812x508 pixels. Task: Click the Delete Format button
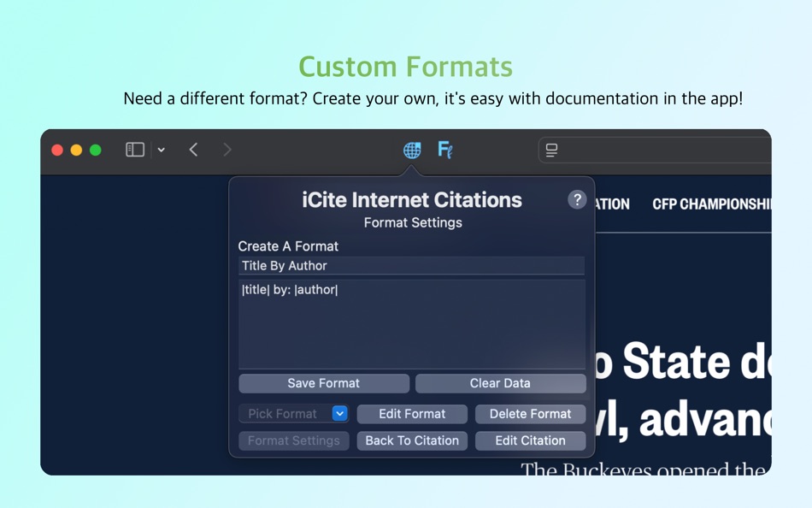[x=530, y=414]
